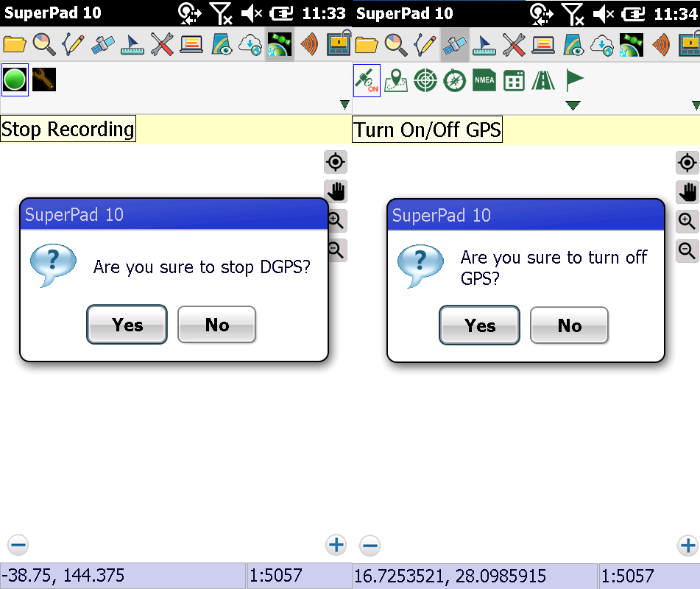Select the measure ruler tool in left toolbar
This screenshot has height=589, width=700.
[132, 45]
